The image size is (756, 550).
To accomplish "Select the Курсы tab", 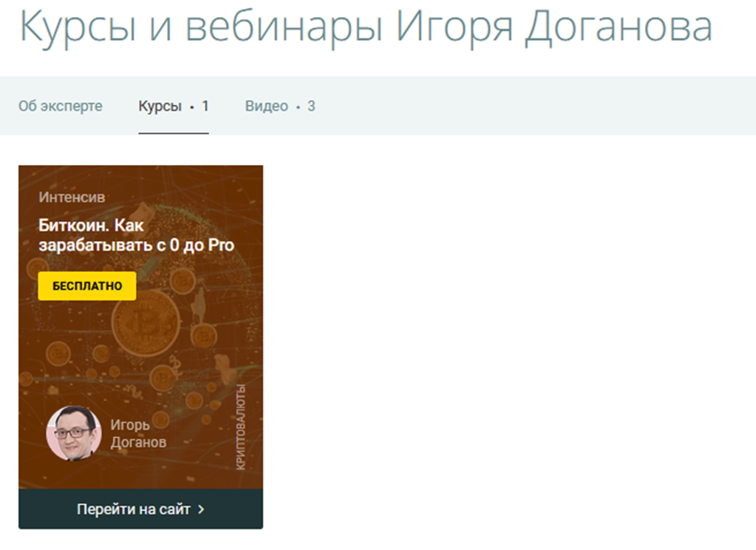I will pyautogui.click(x=160, y=106).
